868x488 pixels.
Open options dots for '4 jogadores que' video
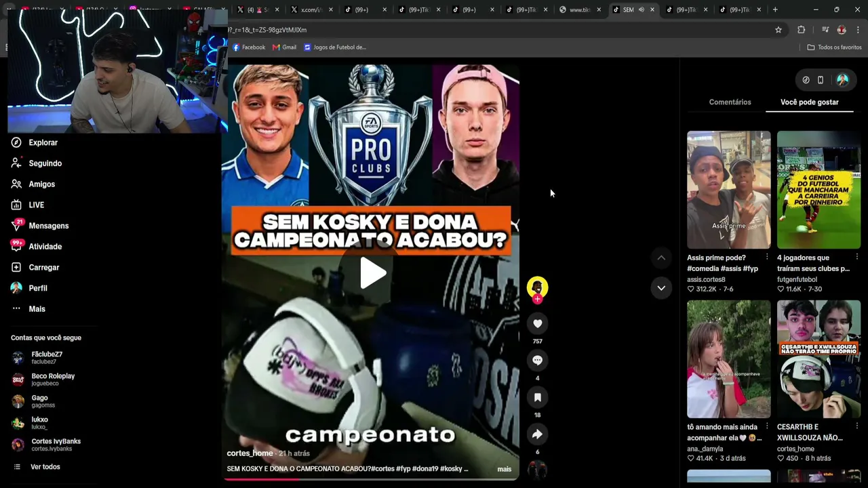tap(857, 258)
